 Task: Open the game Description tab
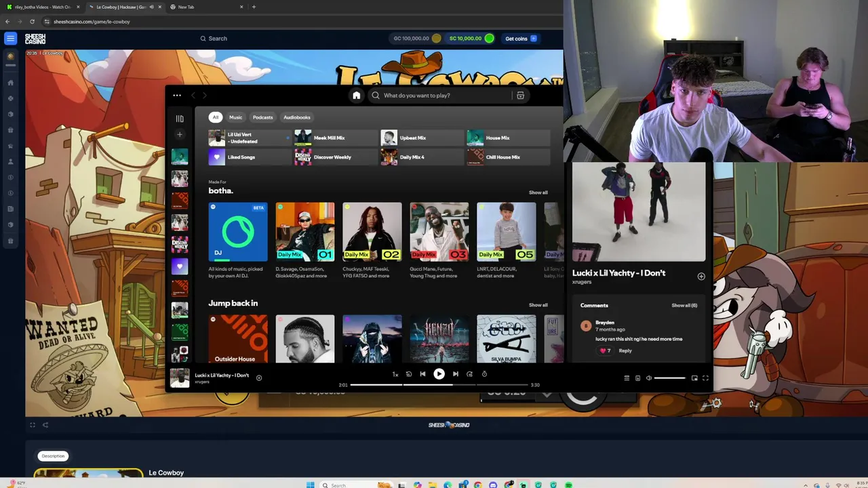pyautogui.click(x=53, y=456)
